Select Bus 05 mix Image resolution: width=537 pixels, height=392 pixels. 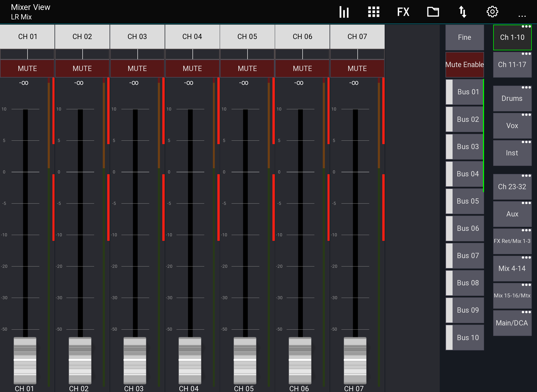coord(465,201)
